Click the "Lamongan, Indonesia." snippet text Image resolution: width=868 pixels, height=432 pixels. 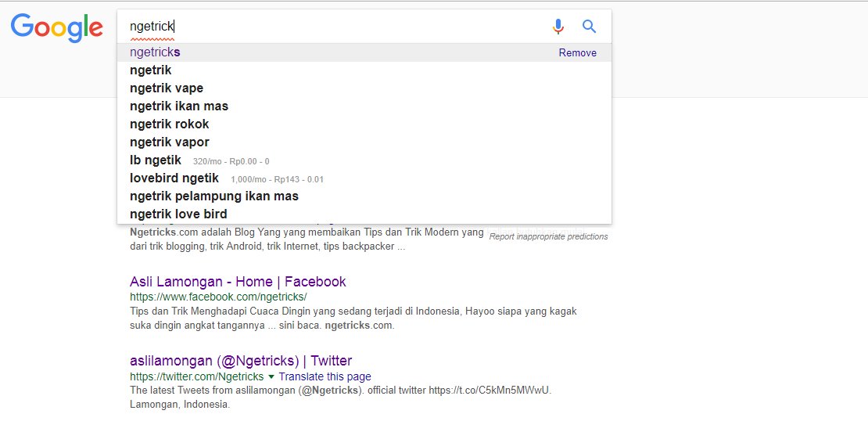[180, 405]
